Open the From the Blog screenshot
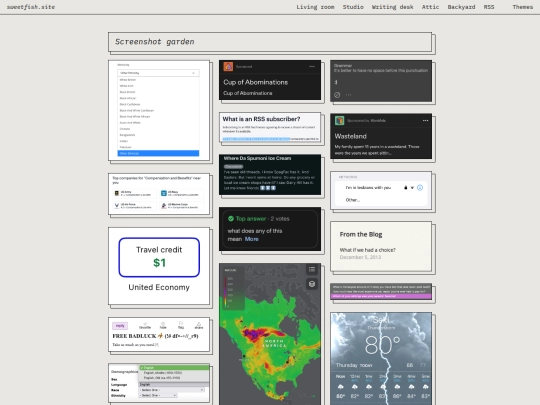Viewport: 540px width, 405px height. (x=381, y=246)
